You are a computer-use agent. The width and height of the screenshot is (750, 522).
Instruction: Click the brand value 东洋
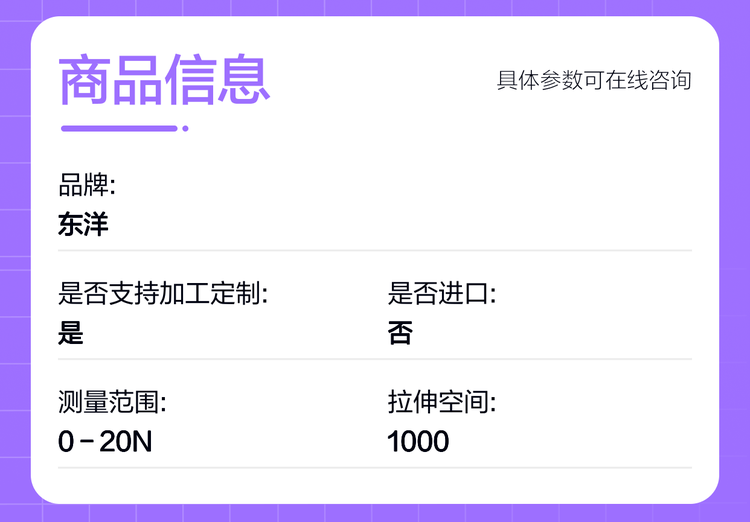pos(83,224)
